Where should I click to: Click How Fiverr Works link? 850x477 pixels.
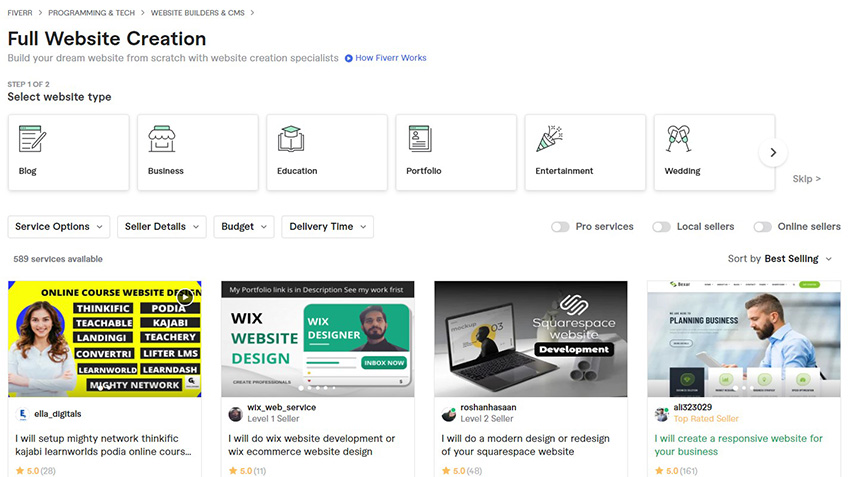[x=390, y=58]
